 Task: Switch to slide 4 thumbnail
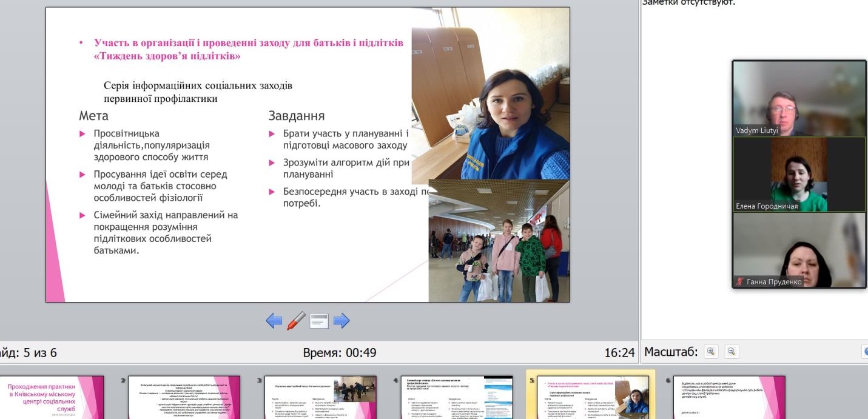click(457, 397)
